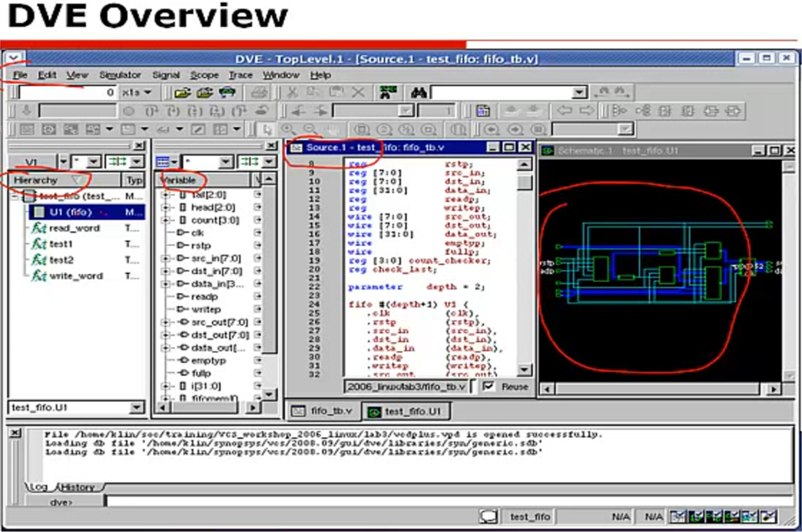Click the trace loads icon
The width and height of the screenshot is (802, 532).
tap(643, 111)
